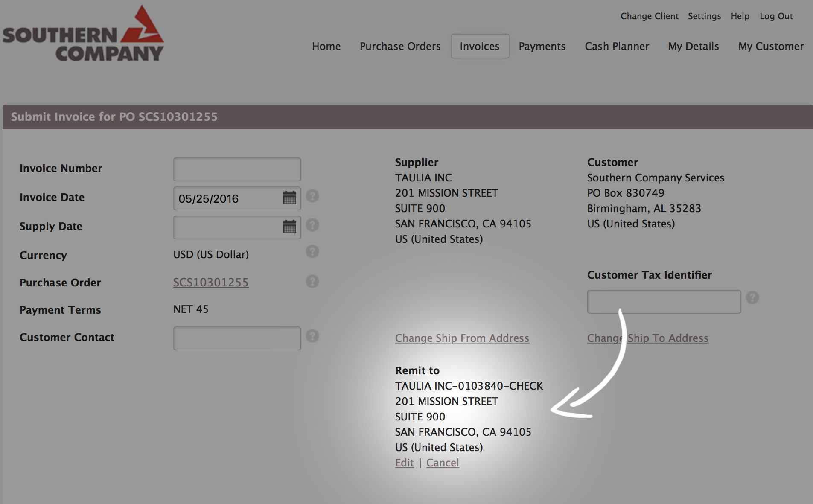Open the Invoice Date calendar picker
This screenshot has height=504, width=813.
(290, 198)
